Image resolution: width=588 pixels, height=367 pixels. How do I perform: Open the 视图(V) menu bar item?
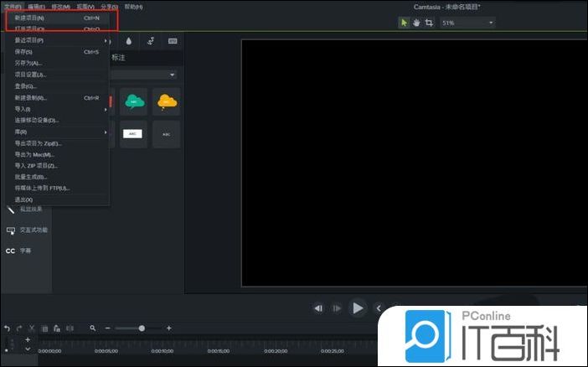tap(85, 7)
